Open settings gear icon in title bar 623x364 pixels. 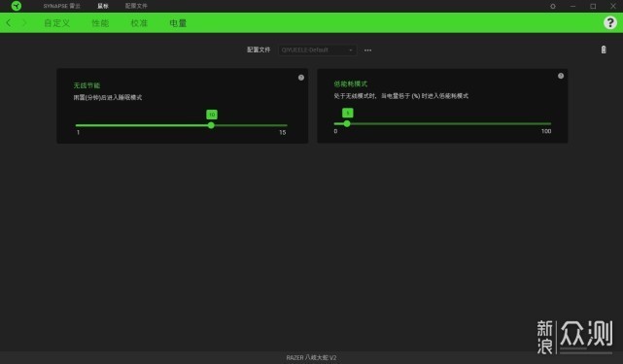click(553, 6)
